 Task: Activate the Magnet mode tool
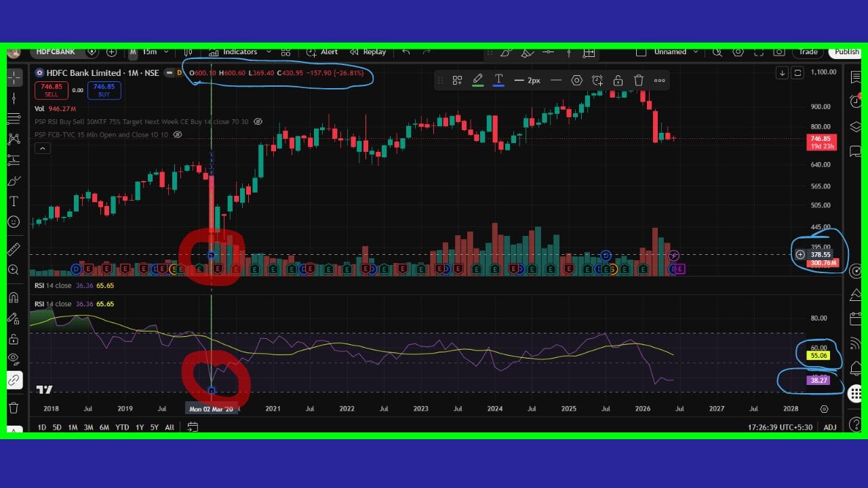(14, 298)
